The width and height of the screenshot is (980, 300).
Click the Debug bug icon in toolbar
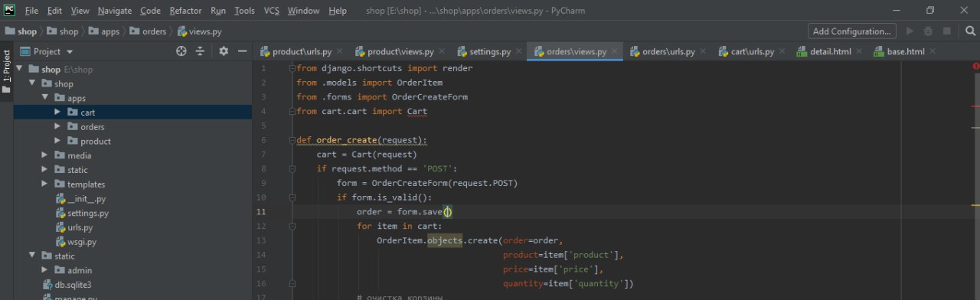[x=929, y=31]
